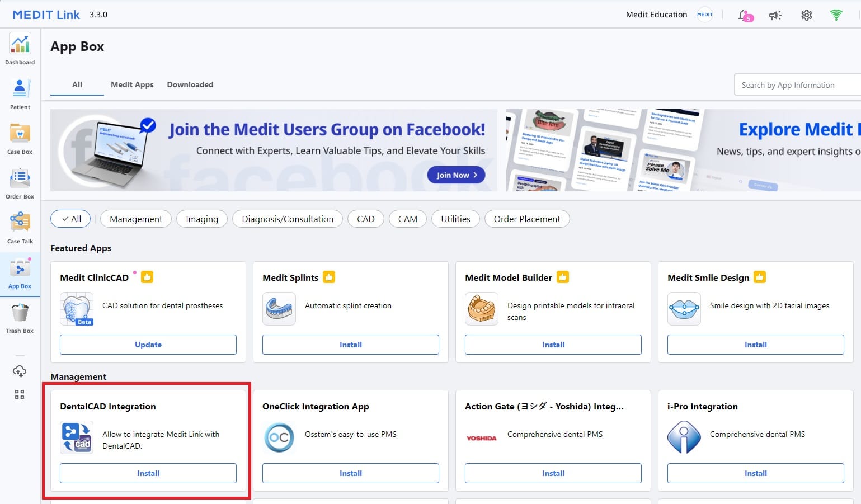The image size is (861, 504).
Task: Open the Order Box sidebar icon
Action: [x=20, y=183]
